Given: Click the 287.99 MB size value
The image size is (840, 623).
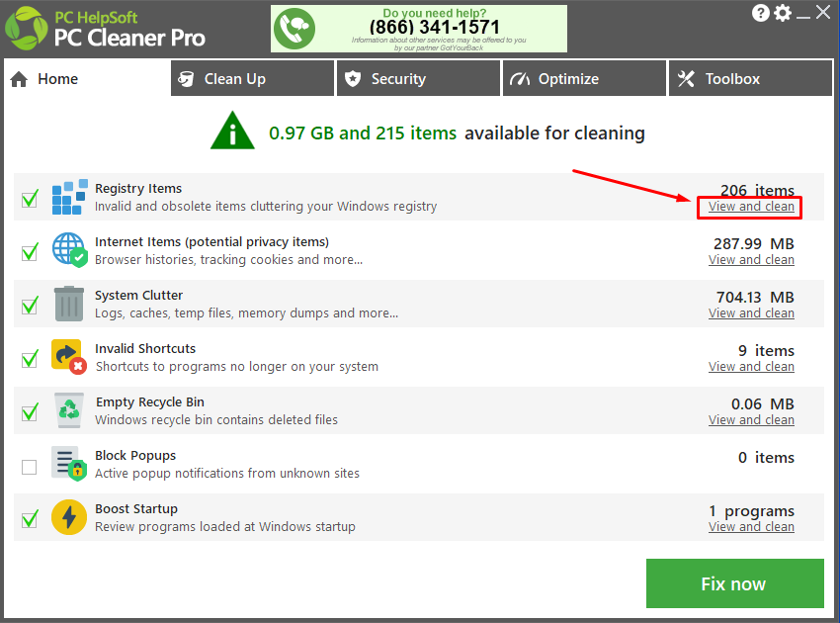Looking at the screenshot, I should pyautogui.click(x=754, y=244).
